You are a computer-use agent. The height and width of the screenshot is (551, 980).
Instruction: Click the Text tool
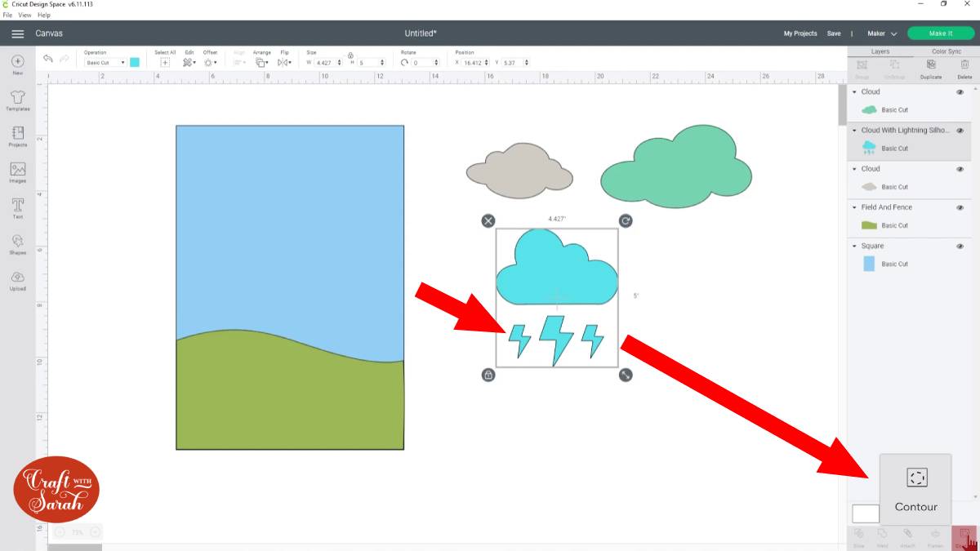pyautogui.click(x=17, y=207)
